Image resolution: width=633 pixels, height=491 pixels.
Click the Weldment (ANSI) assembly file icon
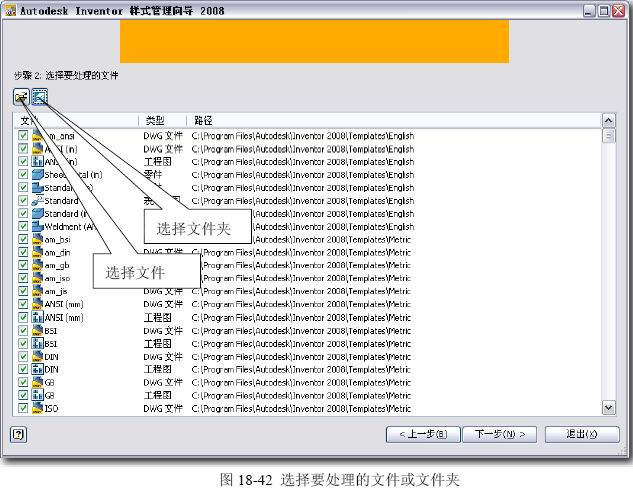click(x=38, y=226)
